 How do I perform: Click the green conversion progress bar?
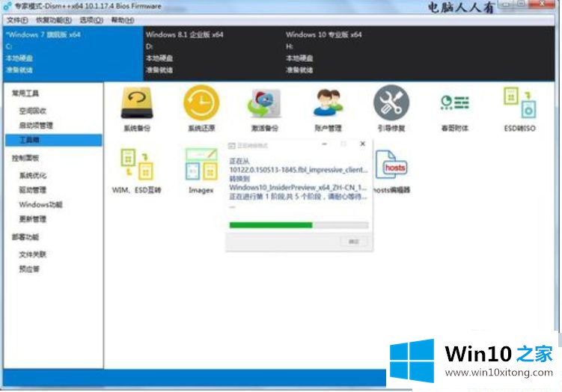(299, 225)
